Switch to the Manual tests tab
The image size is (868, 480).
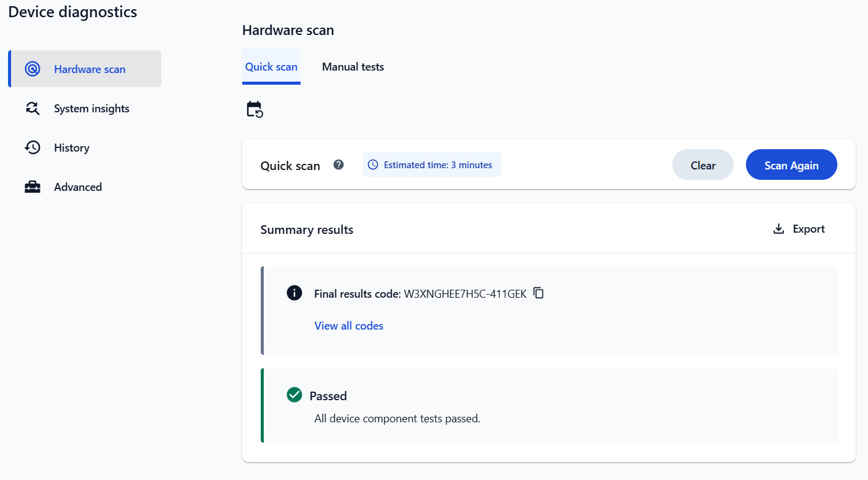point(353,67)
